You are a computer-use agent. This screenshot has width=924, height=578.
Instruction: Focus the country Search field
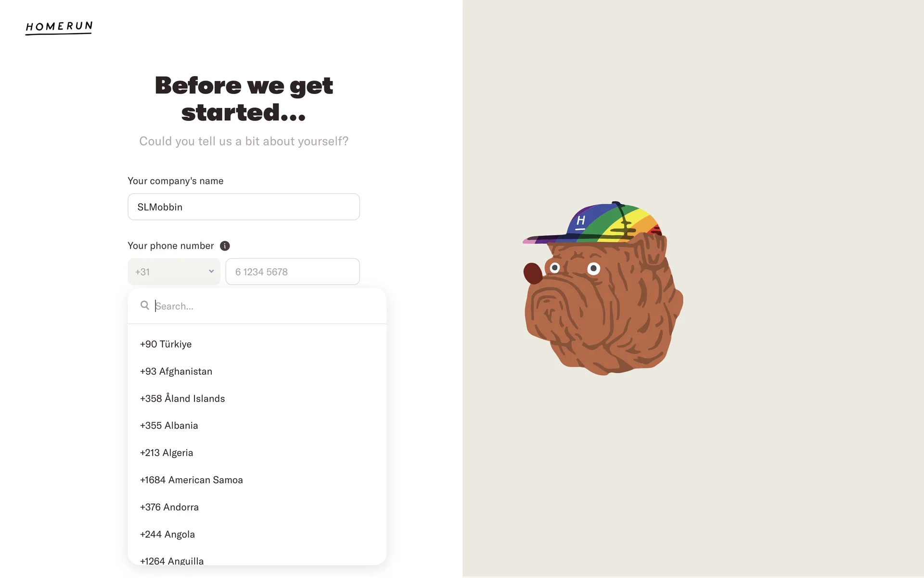click(x=265, y=306)
